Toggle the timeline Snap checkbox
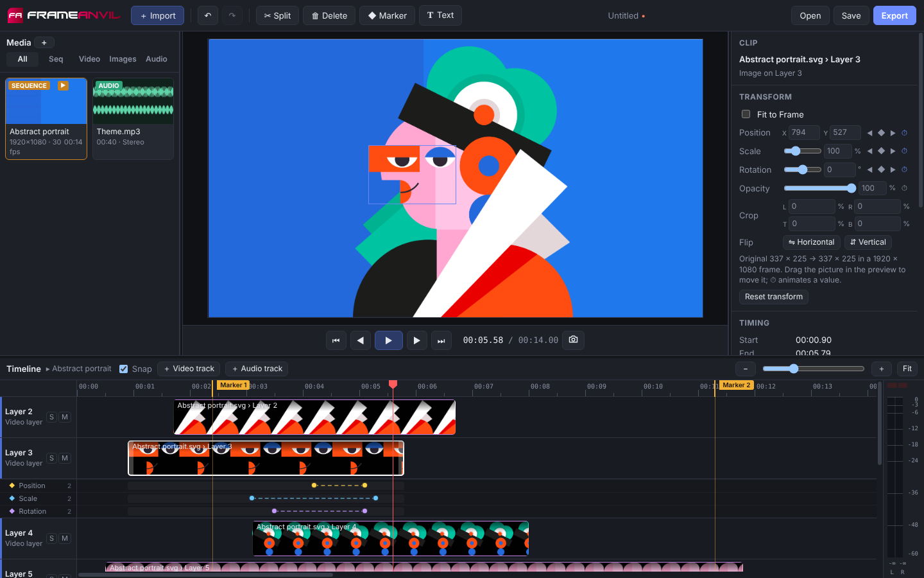The width and height of the screenshot is (924, 578). (x=124, y=369)
